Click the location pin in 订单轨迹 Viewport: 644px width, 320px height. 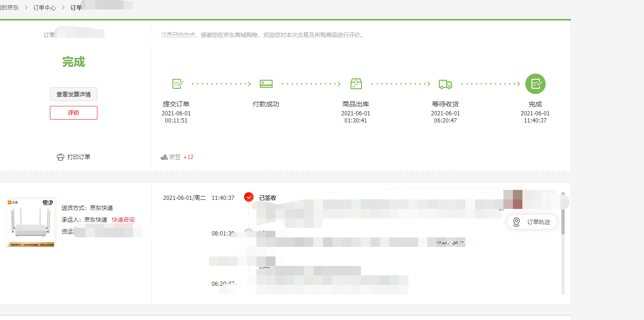[516, 222]
